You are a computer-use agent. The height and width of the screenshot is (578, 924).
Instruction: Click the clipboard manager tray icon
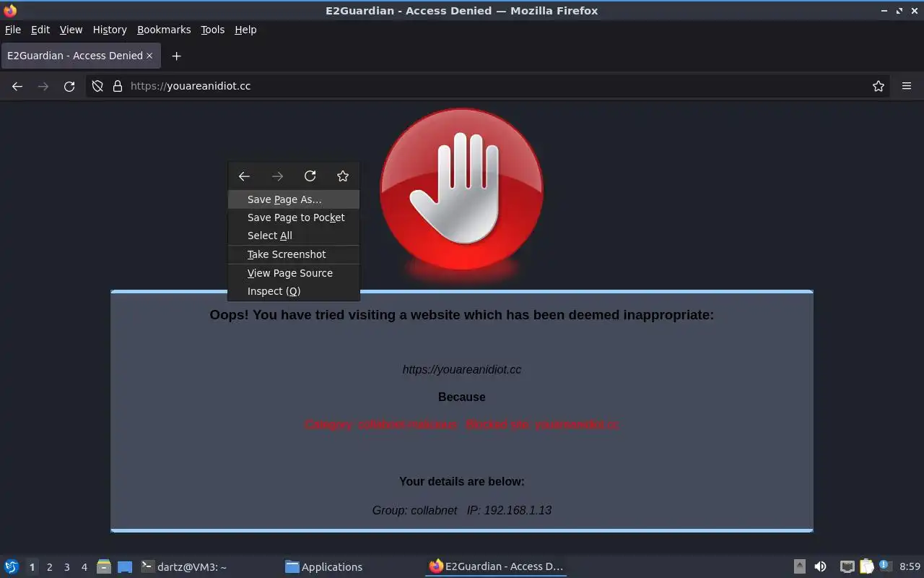866,566
